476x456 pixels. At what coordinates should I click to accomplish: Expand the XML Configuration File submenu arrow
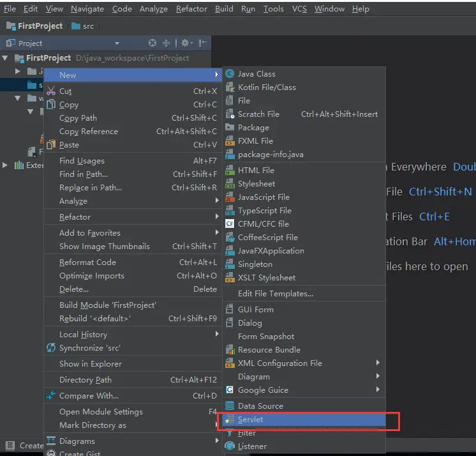(378, 363)
